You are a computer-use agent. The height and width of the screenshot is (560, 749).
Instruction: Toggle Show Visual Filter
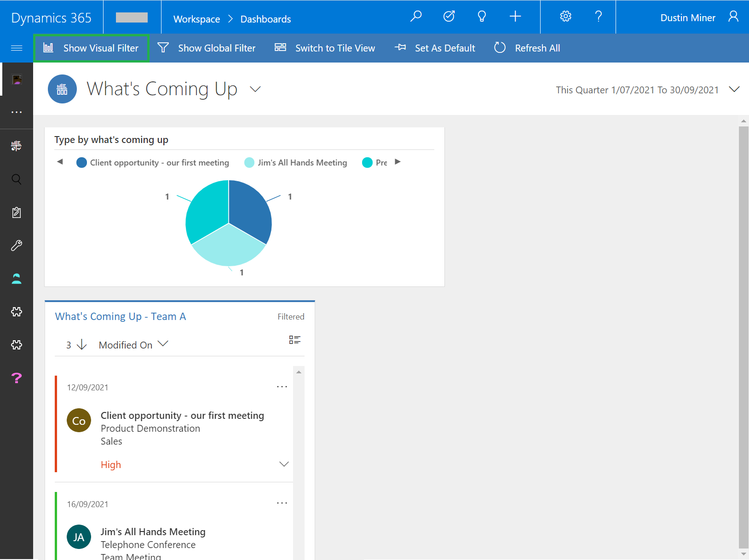(91, 48)
